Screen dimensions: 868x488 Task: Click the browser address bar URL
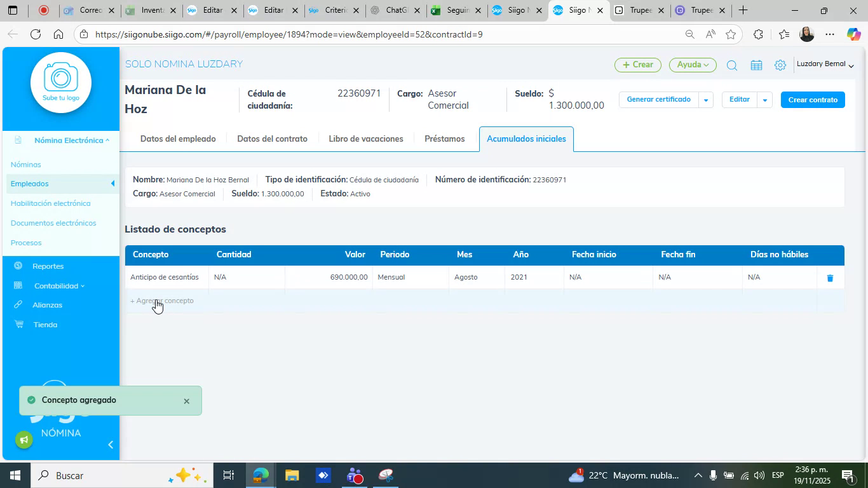point(289,34)
